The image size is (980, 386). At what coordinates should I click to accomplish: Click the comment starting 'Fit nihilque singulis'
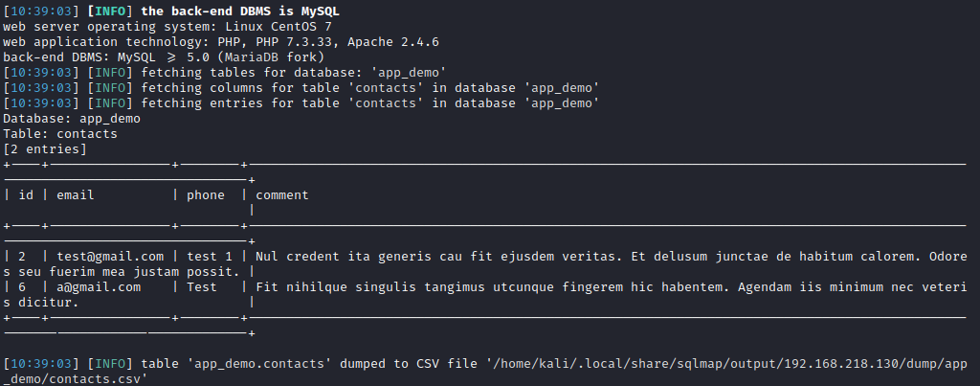coord(485,295)
